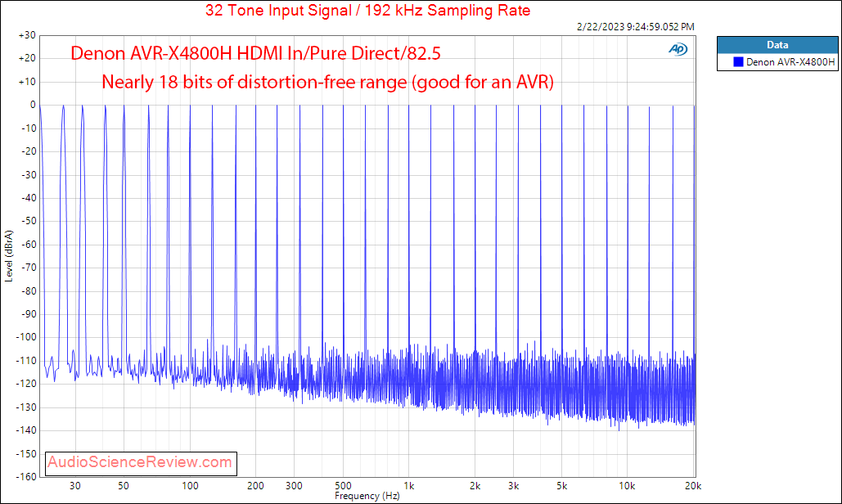Click the Denon AVR-X4800H HDMI In/Pure Direct annotation

point(255,53)
